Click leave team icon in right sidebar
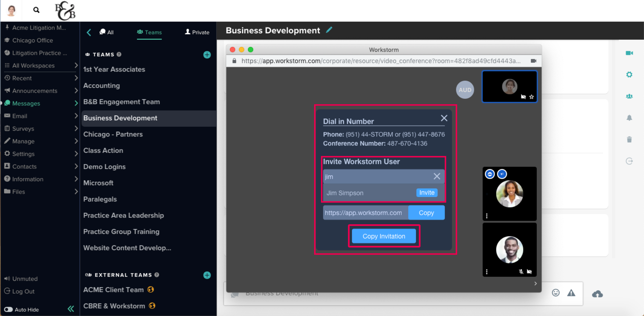The image size is (644, 316). pos(629,161)
